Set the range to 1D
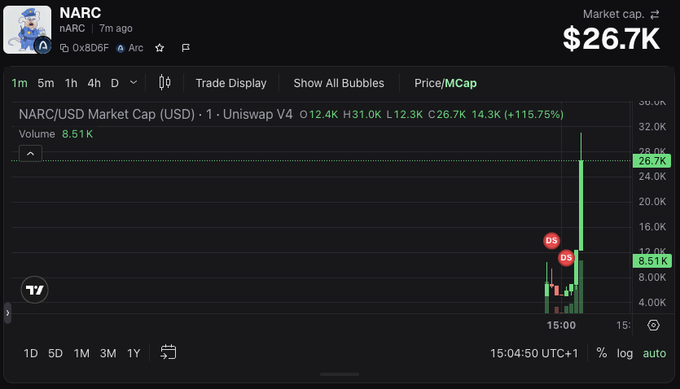 click(x=31, y=353)
